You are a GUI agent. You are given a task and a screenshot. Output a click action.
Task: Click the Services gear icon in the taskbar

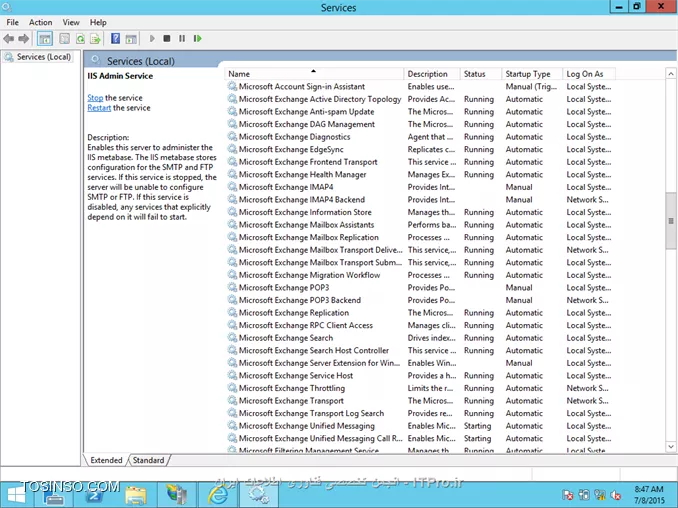[x=259, y=495]
